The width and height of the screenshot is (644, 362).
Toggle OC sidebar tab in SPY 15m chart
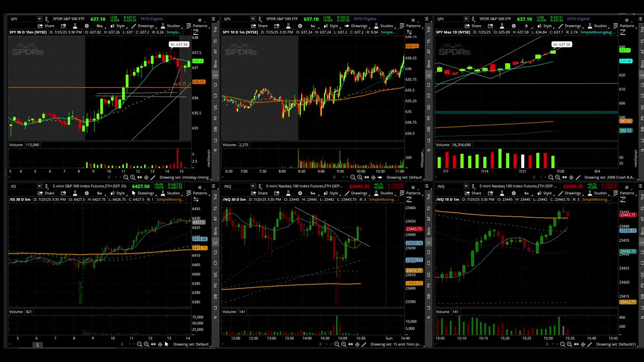coord(216,107)
